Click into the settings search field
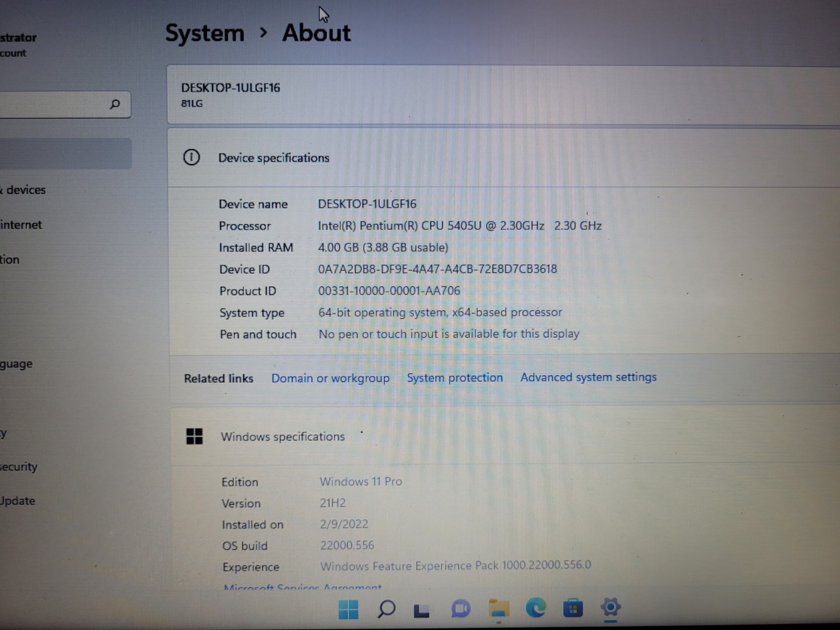Image resolution: width=840 pixels, height=630 pixels. click(65, 104)
